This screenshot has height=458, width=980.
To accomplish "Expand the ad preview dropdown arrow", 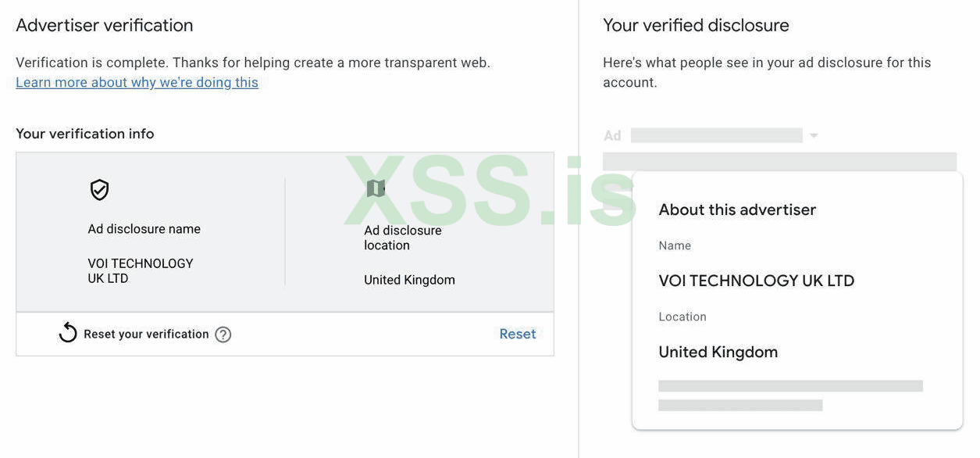I will (x=814, y=136).
